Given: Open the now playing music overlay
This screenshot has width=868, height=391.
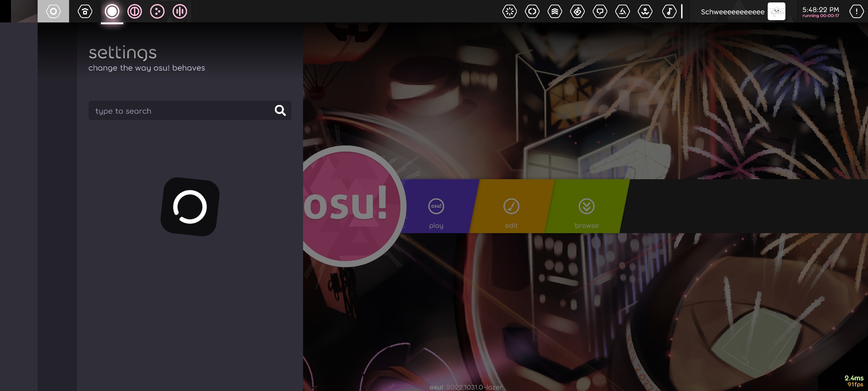Looking at the screenshot, I should (669, 11).
